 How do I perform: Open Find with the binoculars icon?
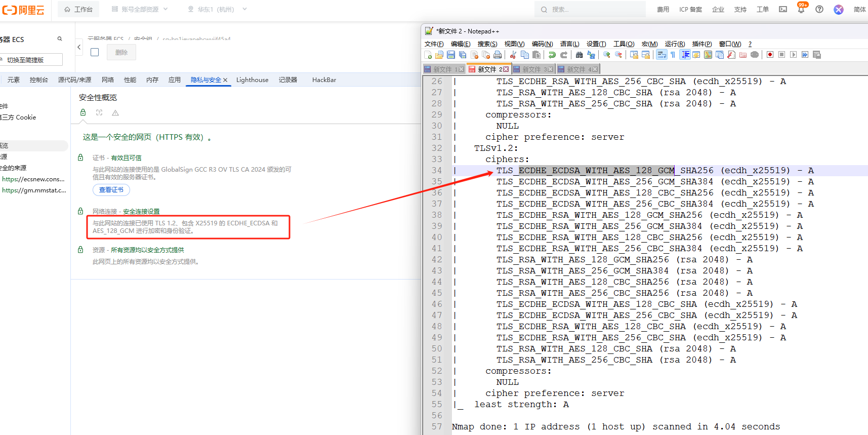[x=580, y=55]
